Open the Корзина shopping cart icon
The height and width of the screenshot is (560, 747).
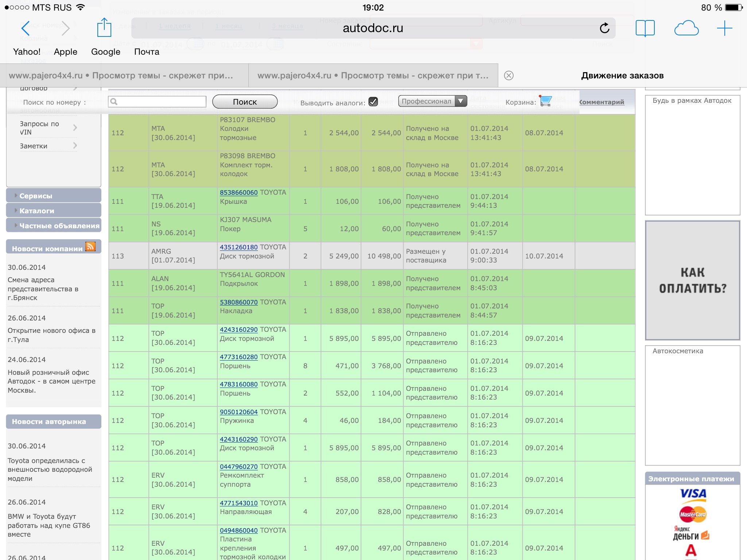coord(546,101)
